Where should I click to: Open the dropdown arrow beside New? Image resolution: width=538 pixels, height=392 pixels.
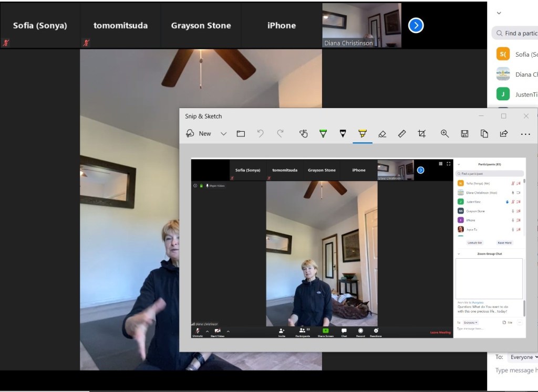coord(223,134)
